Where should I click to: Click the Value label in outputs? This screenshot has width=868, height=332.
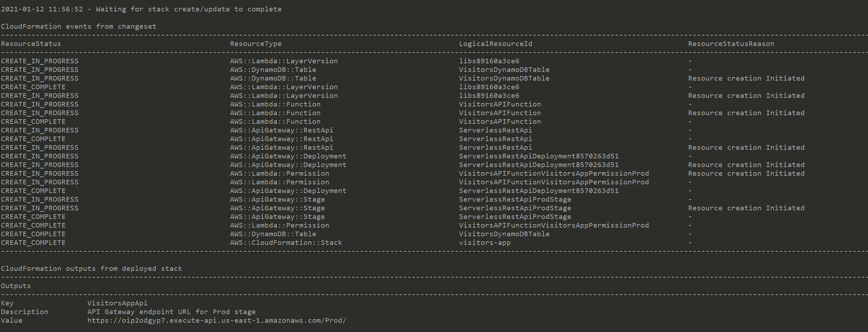coord(12,321)
